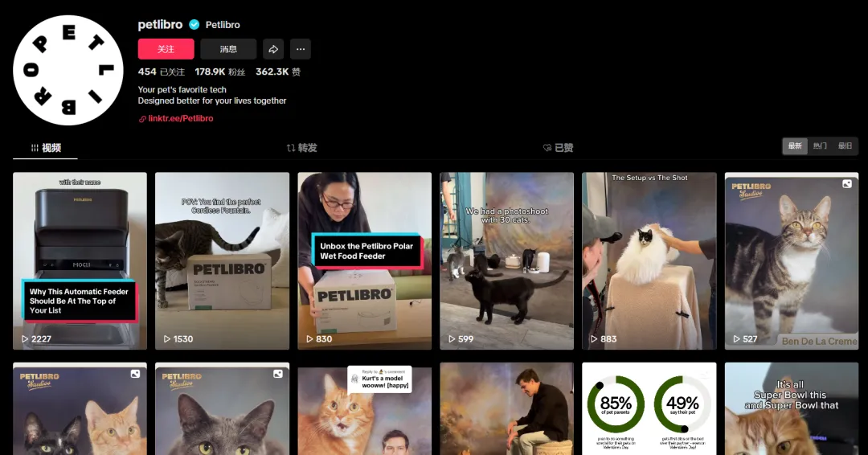Image resolution: width=868 pixels, height=455 pixels.
Task: Switch to the 视频 videos tab
Action: 45,148
